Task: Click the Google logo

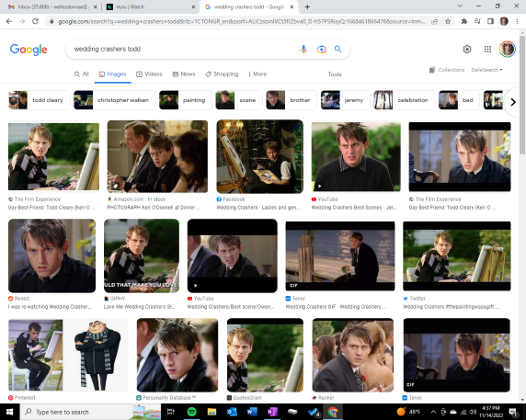Action: tap(29, 50)
